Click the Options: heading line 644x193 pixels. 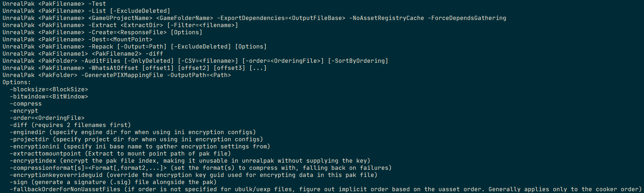[x=16, y=82]
